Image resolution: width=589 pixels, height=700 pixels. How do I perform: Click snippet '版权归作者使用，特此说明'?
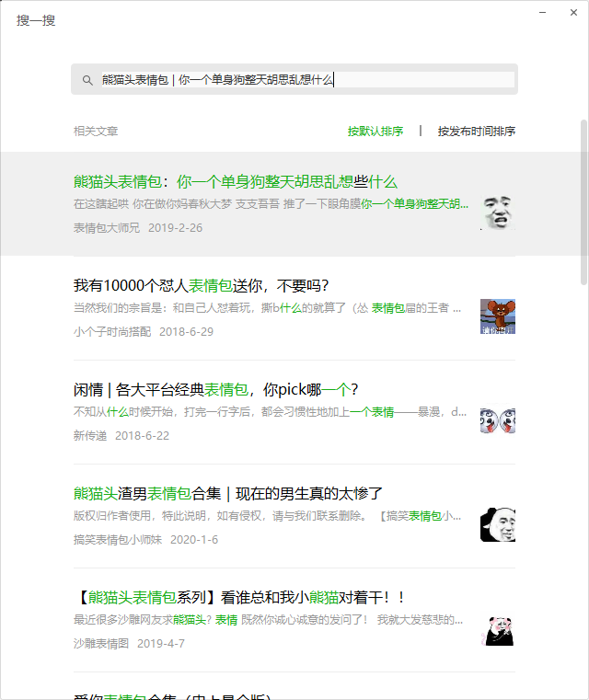(x=267, y=516)
